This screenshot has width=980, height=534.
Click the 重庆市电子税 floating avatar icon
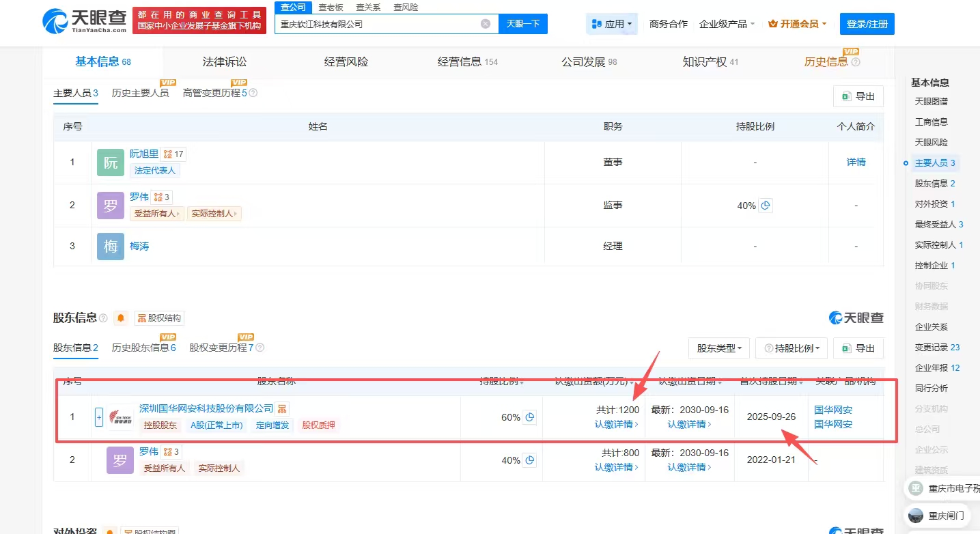click(x=916, y=488)
